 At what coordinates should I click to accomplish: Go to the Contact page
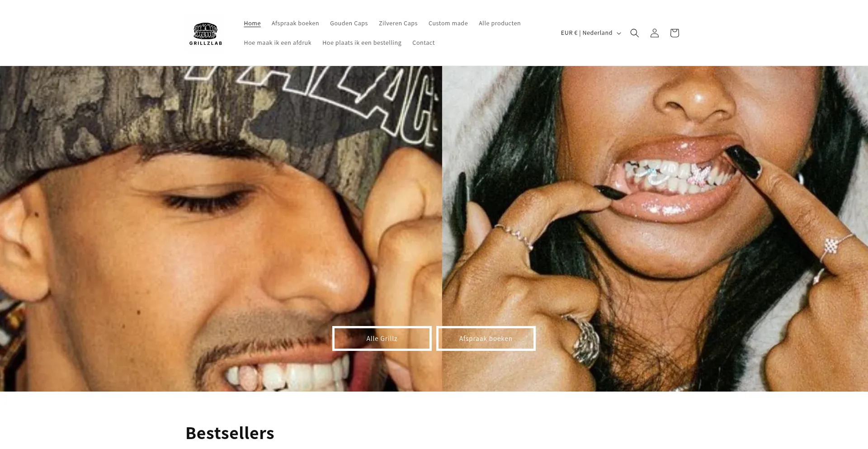423,43
